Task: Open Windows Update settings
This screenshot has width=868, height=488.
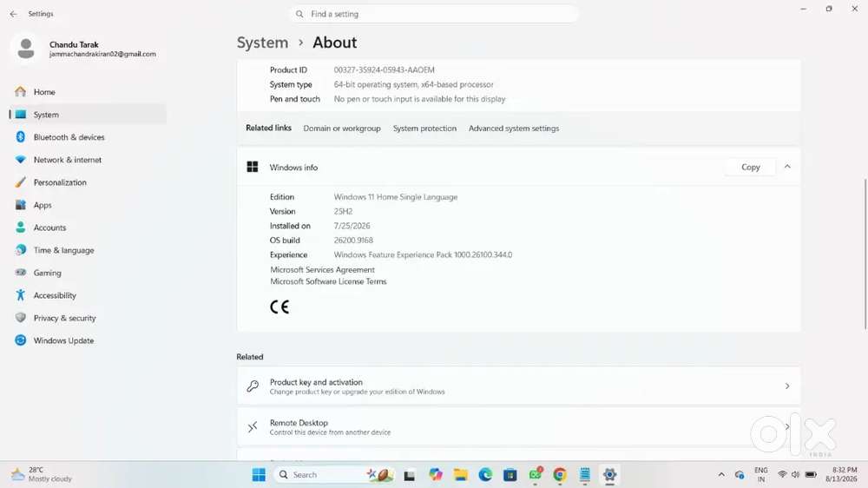Action: [88, 340]
